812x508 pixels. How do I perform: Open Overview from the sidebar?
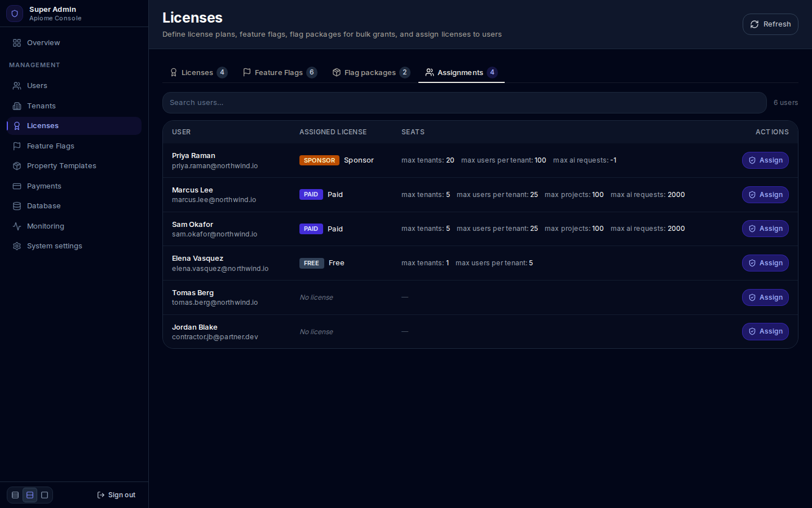click(74, 43)
